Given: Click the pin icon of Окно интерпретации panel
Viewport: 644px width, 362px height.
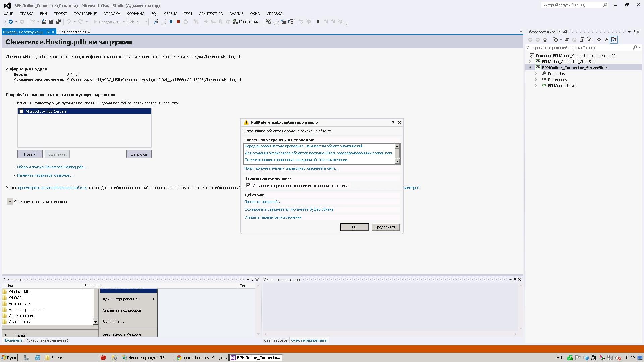Looking at the screenshot, I should pos(515,280).
